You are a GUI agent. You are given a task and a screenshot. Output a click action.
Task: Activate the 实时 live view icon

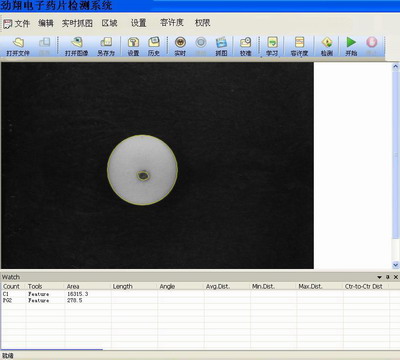[x=180, y=46]
